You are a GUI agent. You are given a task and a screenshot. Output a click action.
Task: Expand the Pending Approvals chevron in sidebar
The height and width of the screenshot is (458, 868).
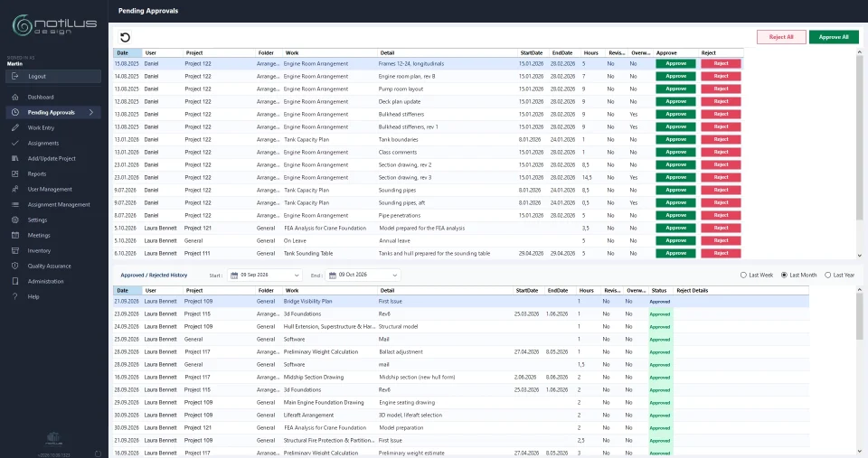[91, 112]
